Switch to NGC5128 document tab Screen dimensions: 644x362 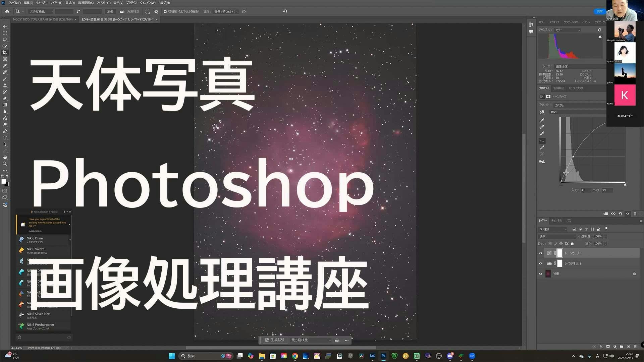(43, 19)
